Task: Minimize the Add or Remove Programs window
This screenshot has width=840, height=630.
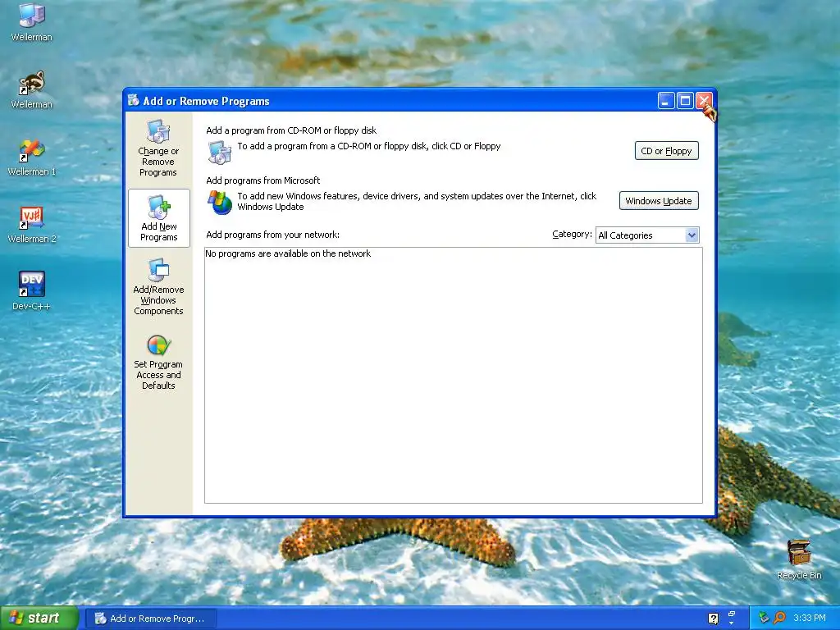Action: pos(666,101)
